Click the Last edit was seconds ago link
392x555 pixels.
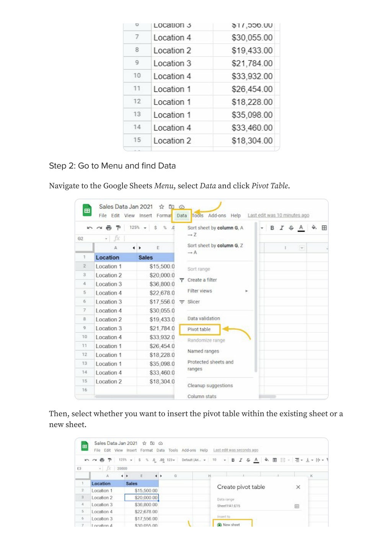tap(236, 450)
